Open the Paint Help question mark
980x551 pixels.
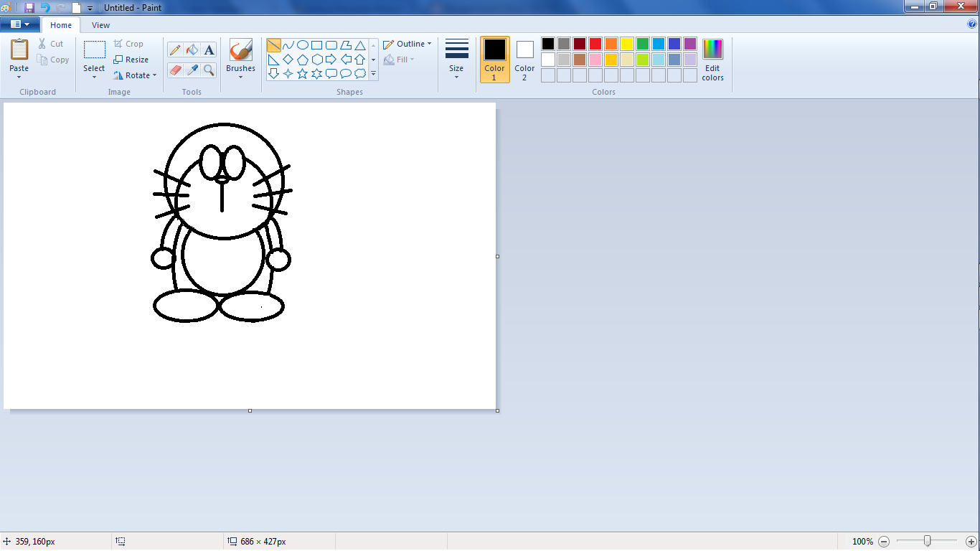(x=972, y=24)
